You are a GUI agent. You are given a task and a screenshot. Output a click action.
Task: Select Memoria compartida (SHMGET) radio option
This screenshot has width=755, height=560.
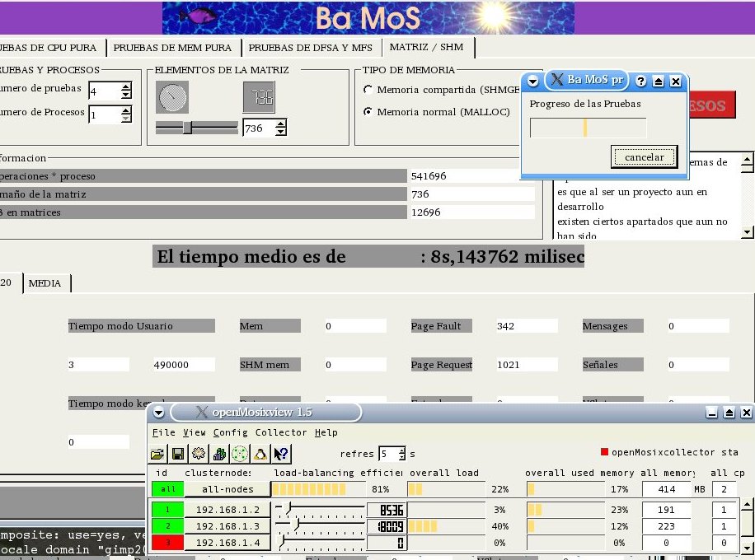click(368, 90)
